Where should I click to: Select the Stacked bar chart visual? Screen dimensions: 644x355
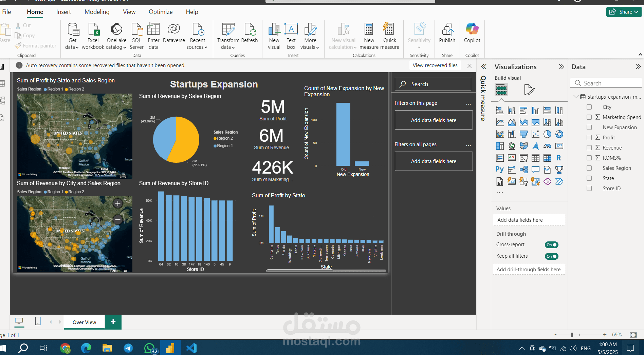(500, 111)
